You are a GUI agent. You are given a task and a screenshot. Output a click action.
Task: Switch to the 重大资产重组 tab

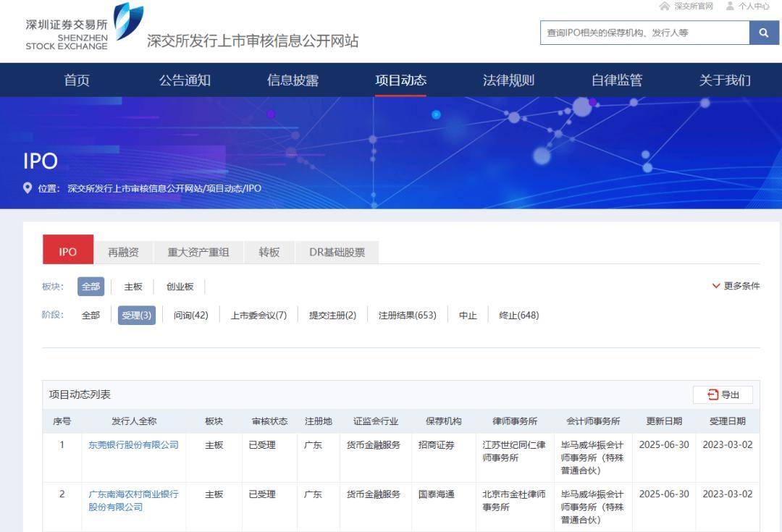pyautogui.click(x=198, y=253)
